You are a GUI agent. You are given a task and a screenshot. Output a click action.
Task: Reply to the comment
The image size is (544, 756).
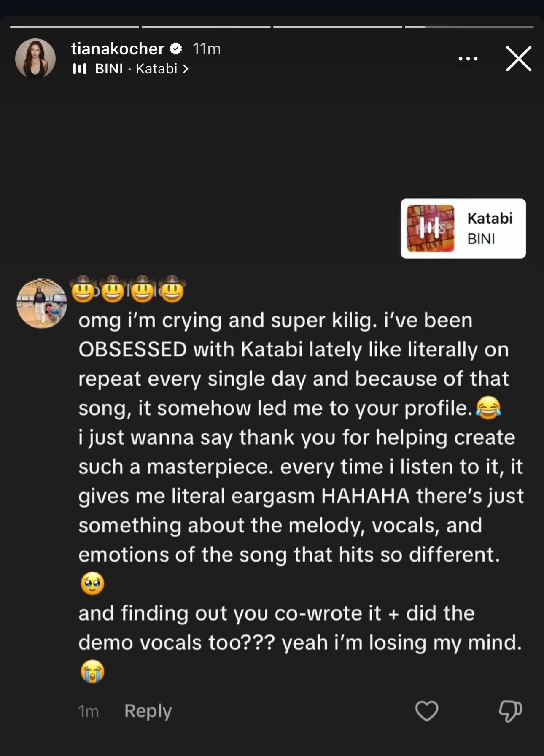pos(148,711)
